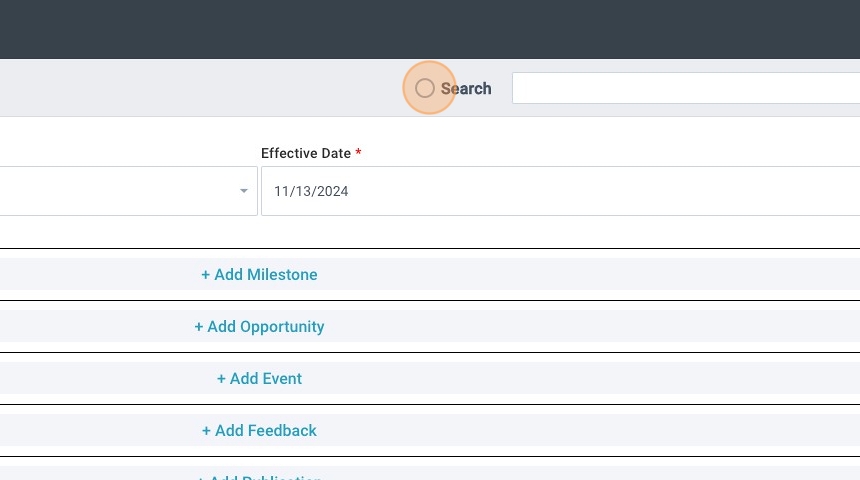Viewport: 860px width, 480px height.
Task: Choose the Add Feedback link
Action: 259,431
